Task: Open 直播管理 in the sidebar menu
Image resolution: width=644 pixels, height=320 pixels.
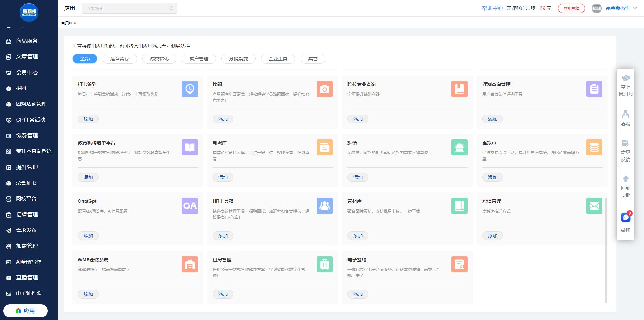Action: pos(27,278)
